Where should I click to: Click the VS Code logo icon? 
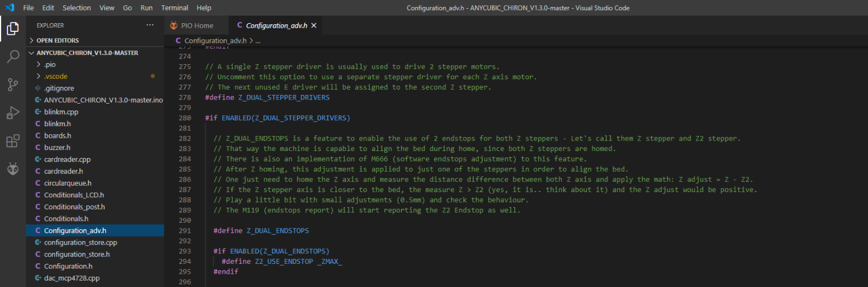point(9,8)
